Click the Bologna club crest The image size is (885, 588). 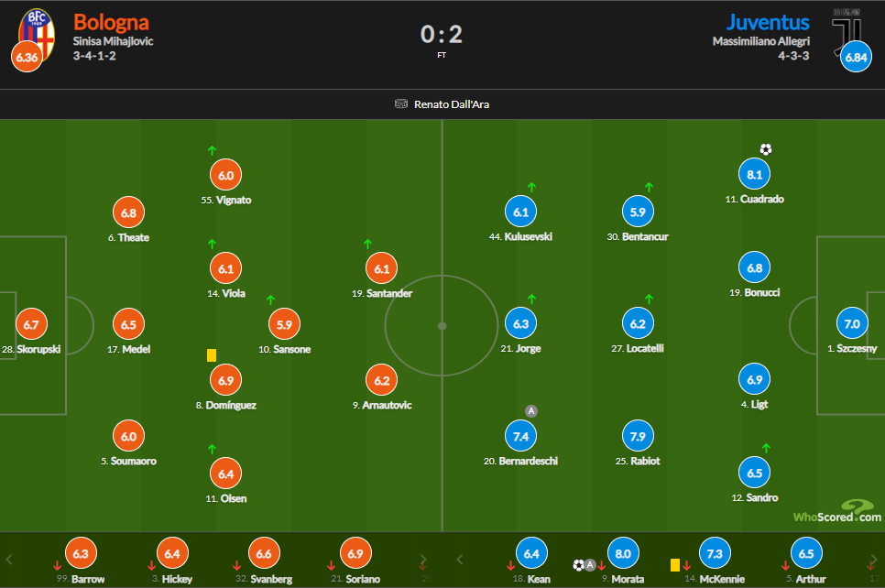(x=37, y=34)
